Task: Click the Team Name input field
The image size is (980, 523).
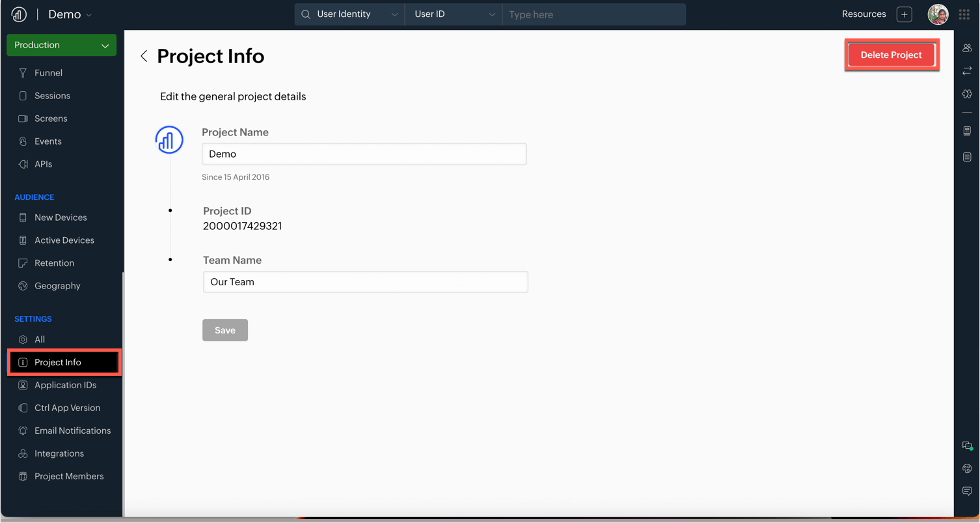Action: pyautogui.click(x=365, y=282)
